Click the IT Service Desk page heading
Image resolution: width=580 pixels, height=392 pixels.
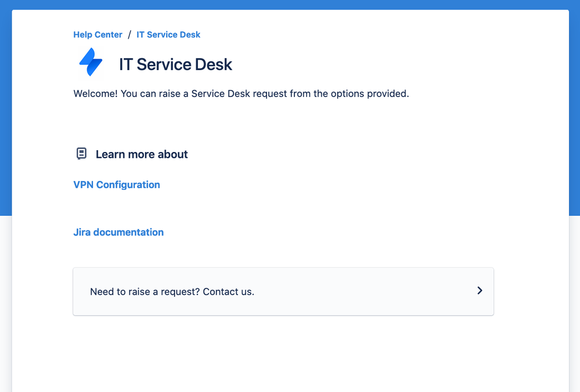pyautogui.click(x=175, y=64)
